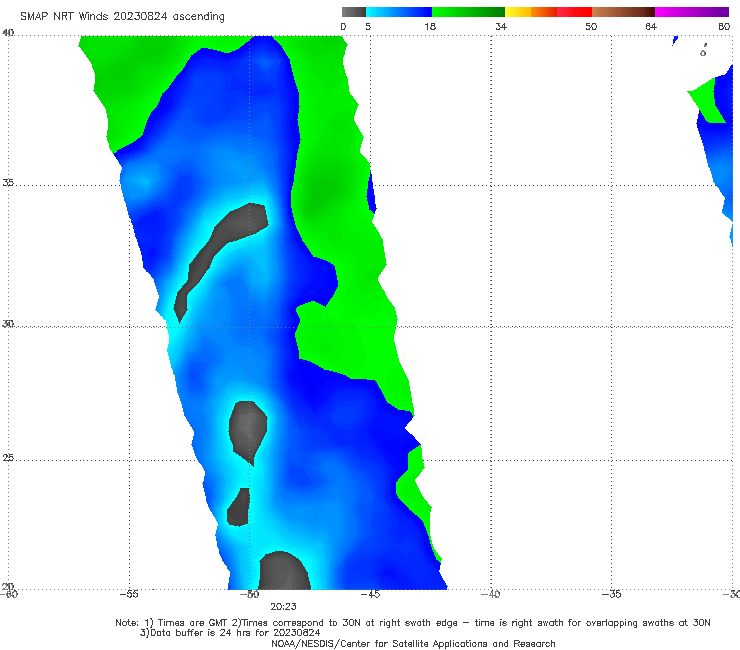Click the longitude axis label '-40'

coord(491,594)
